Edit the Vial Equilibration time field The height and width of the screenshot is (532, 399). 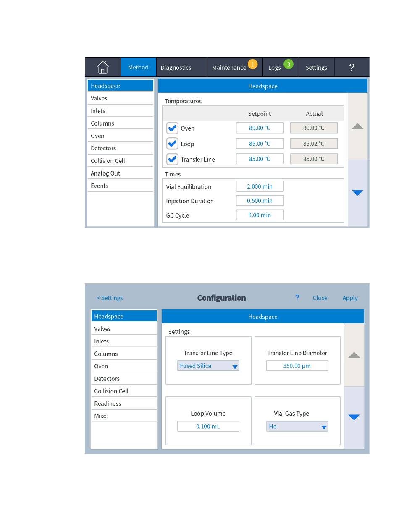[260, 186]
